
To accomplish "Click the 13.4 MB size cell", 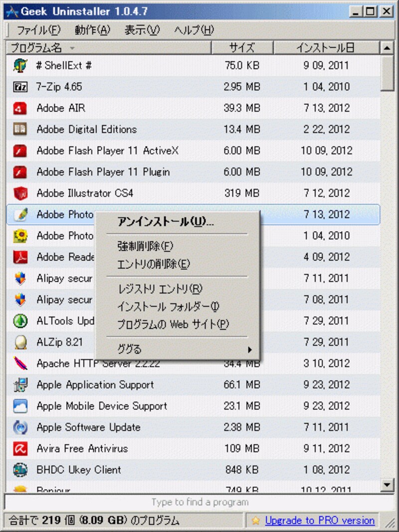I will pyautogui.click(x=242, y=129).
